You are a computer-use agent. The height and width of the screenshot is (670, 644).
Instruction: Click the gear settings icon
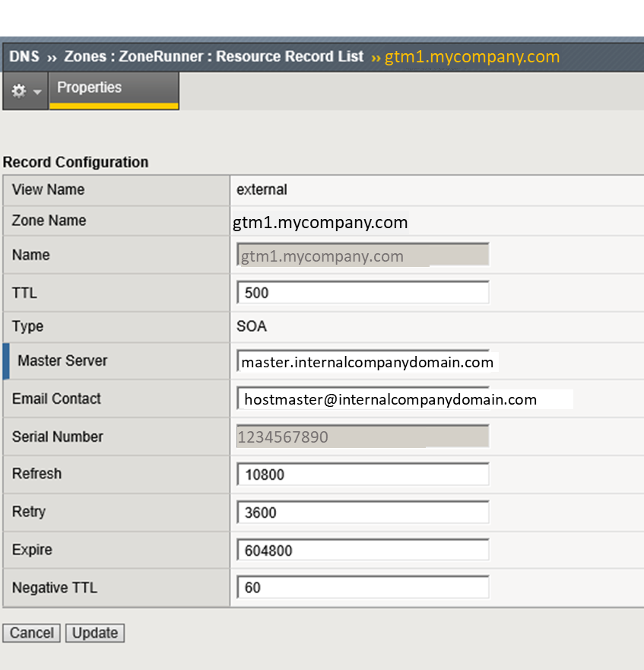click(19, 91)
